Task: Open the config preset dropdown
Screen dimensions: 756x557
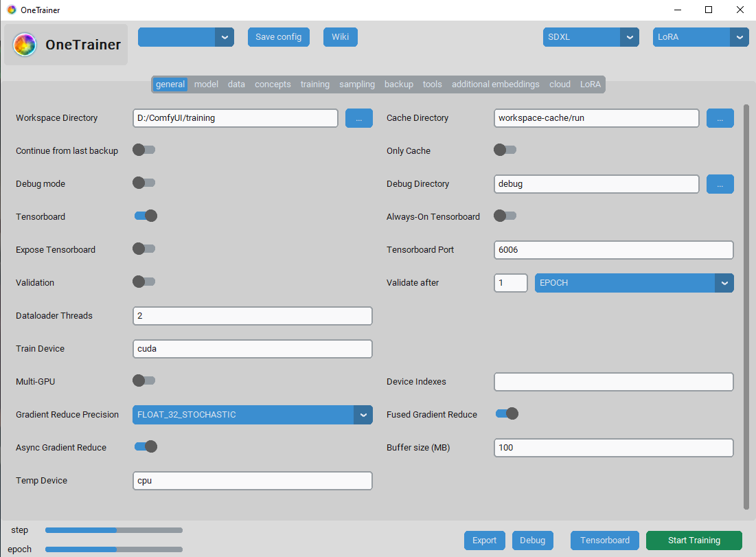Action: click(x=186, y=37)
